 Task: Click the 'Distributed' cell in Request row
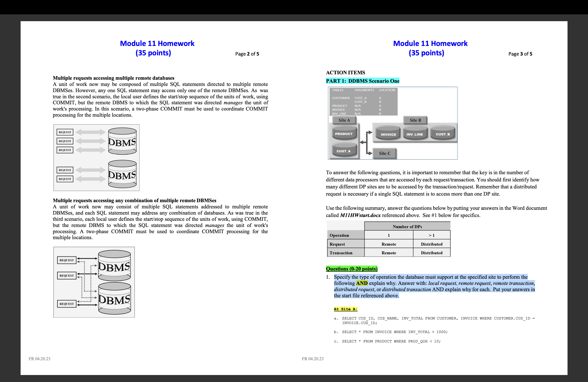pos(431,244)
